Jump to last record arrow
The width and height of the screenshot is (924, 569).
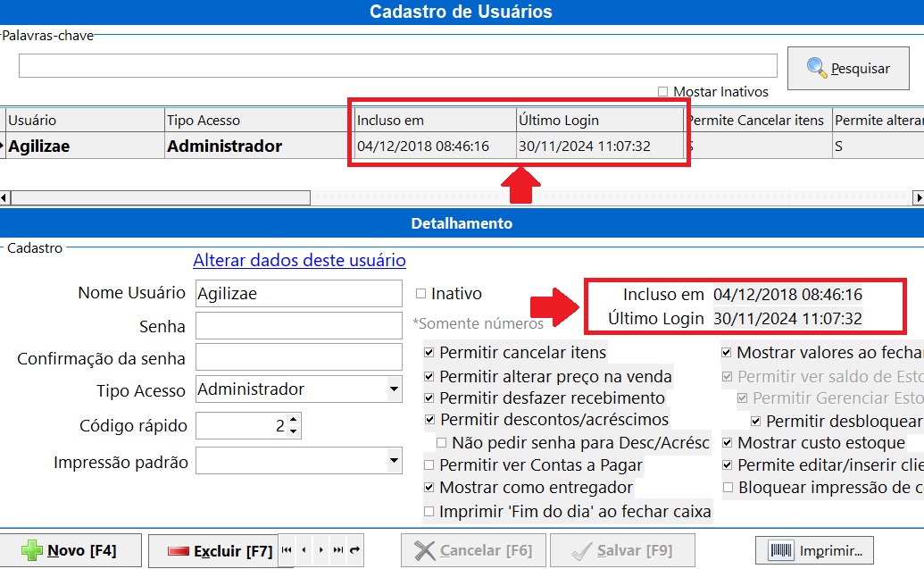[x=338, y=551]
